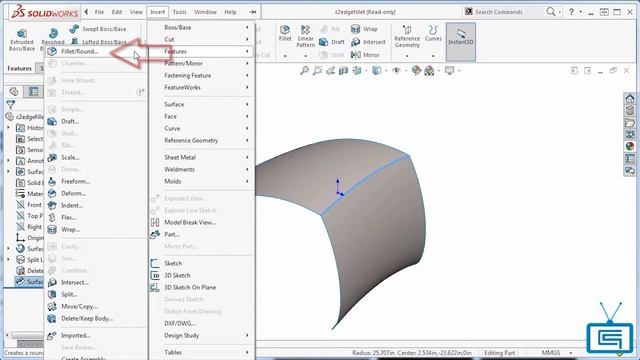Select the Mirror tool in the ribbon
Screen dimensions: 640x360
[365, 55]
